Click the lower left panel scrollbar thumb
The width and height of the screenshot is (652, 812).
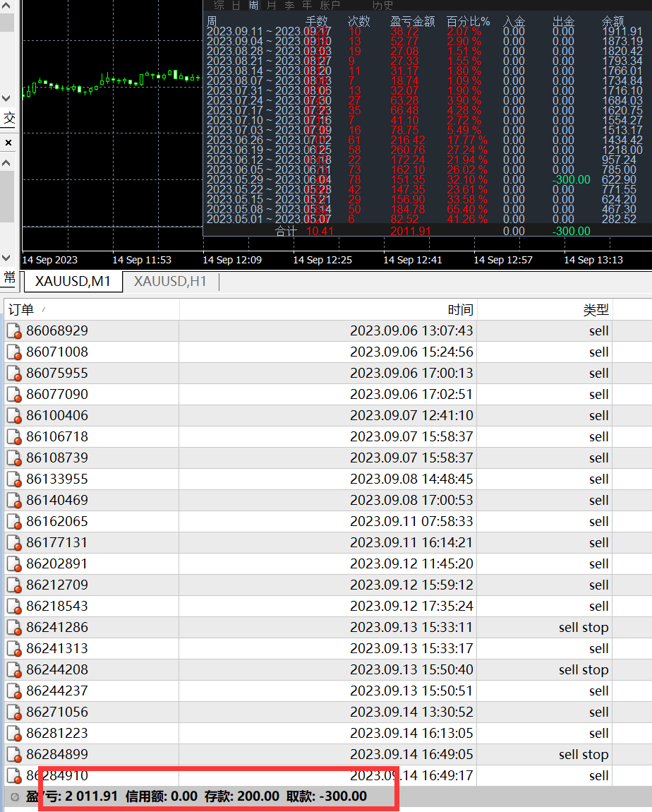click(7, 197)
